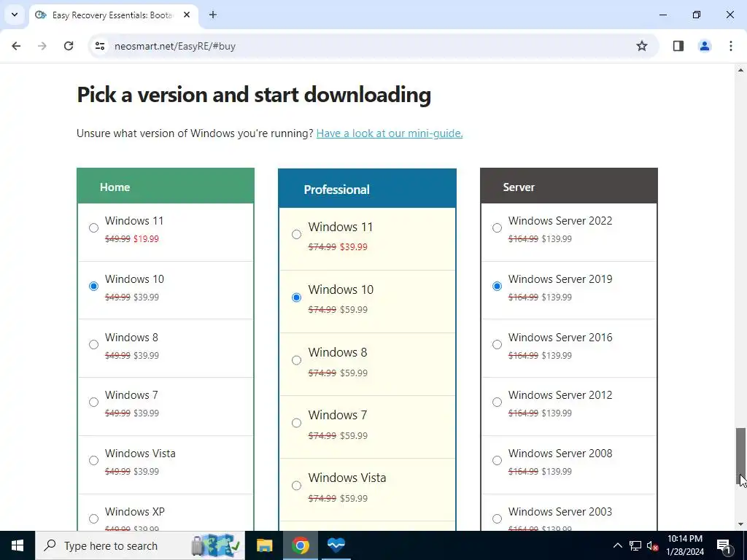Select Windows Server 2019 radio button
Viewport: 747px width, 560px height.
497,286
